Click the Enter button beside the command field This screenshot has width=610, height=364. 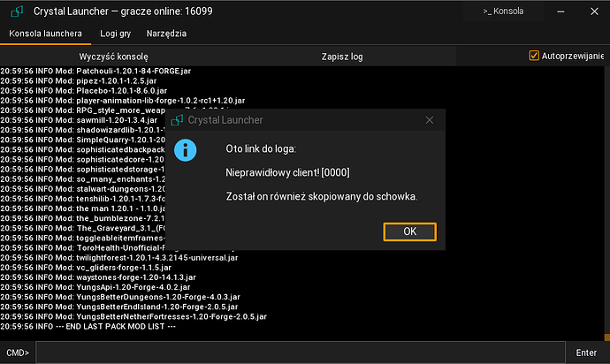tap(586, 353)
